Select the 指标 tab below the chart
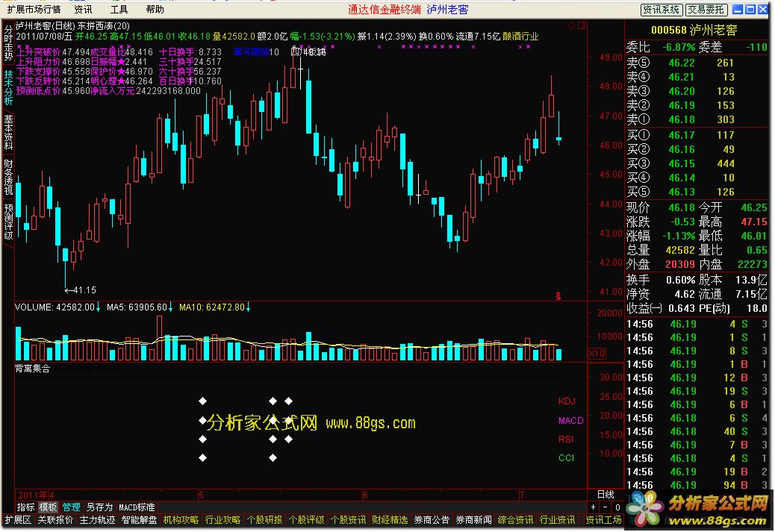The image size is (775, 532). (25, 507)
